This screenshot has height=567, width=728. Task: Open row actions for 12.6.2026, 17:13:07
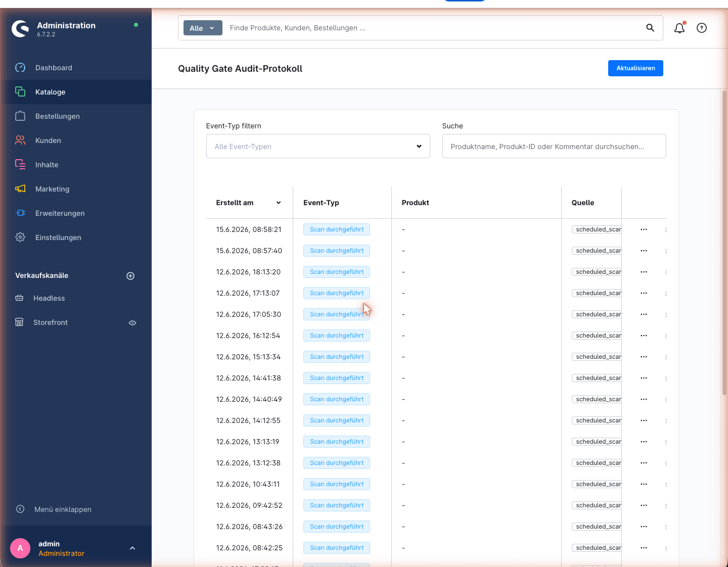coord(644,293)
